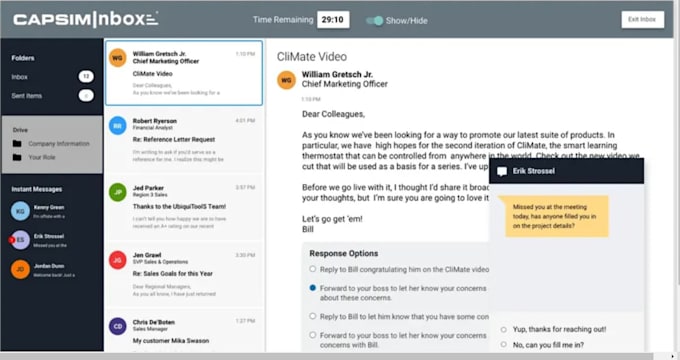Viewport: 680px width, 360px height.
Task: Click the yellow 'Missed you at the meeting' message
Action: [x=557, y=216]
